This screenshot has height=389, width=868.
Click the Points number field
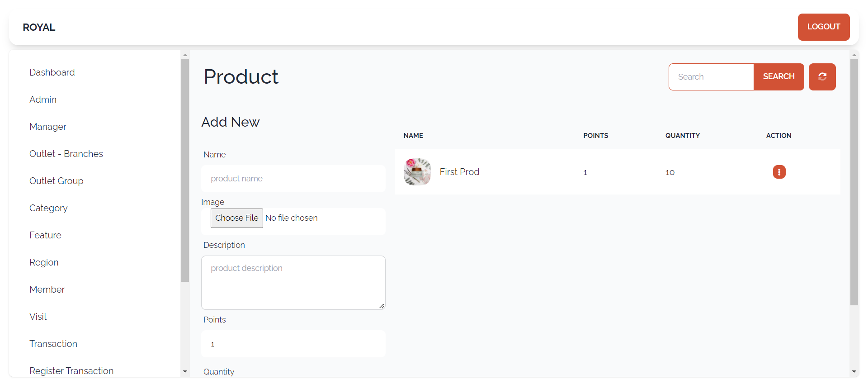coord(293,344)
